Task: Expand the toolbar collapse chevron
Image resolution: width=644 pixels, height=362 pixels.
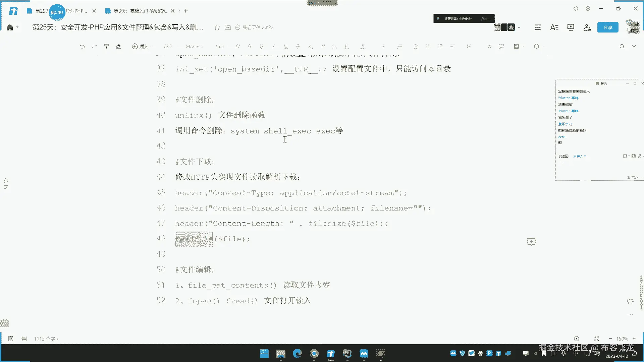Action: coord(634,46)
